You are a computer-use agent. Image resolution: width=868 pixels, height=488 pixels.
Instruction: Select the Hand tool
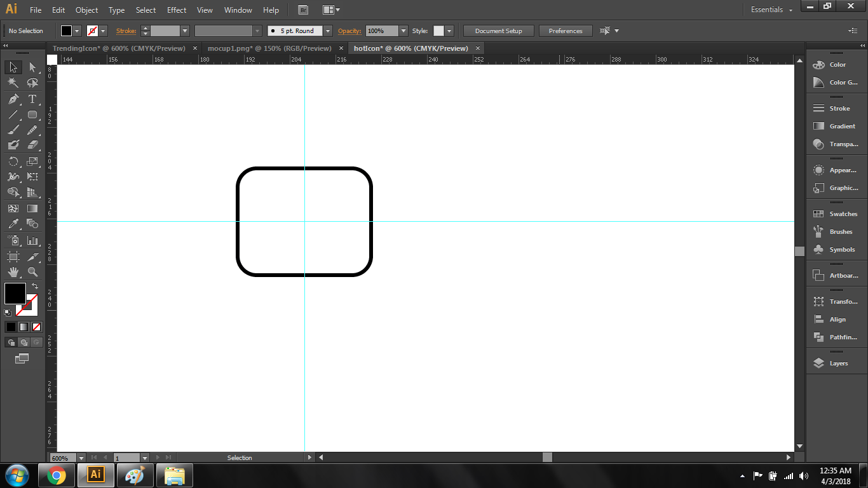(13, 272)
